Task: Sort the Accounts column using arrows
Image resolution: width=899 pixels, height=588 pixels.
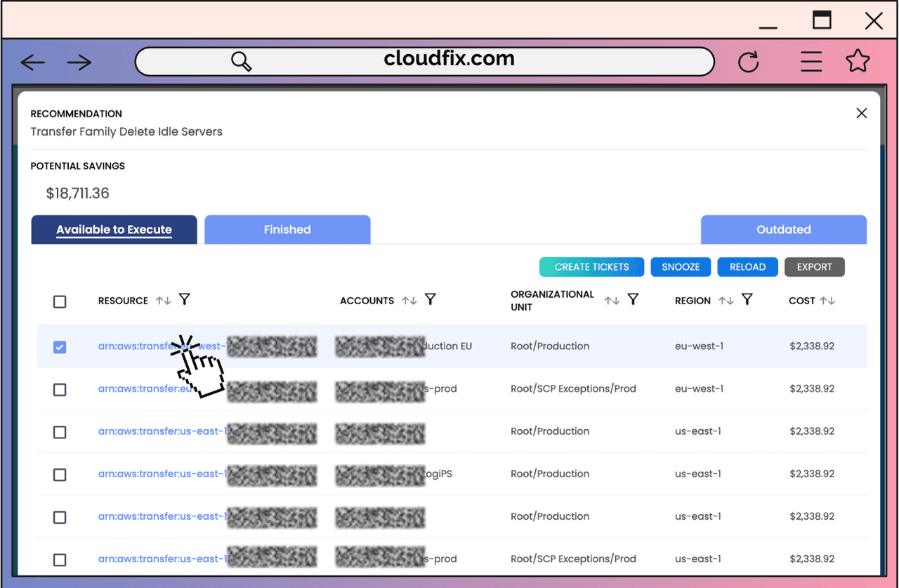Action: click(409, 301)
